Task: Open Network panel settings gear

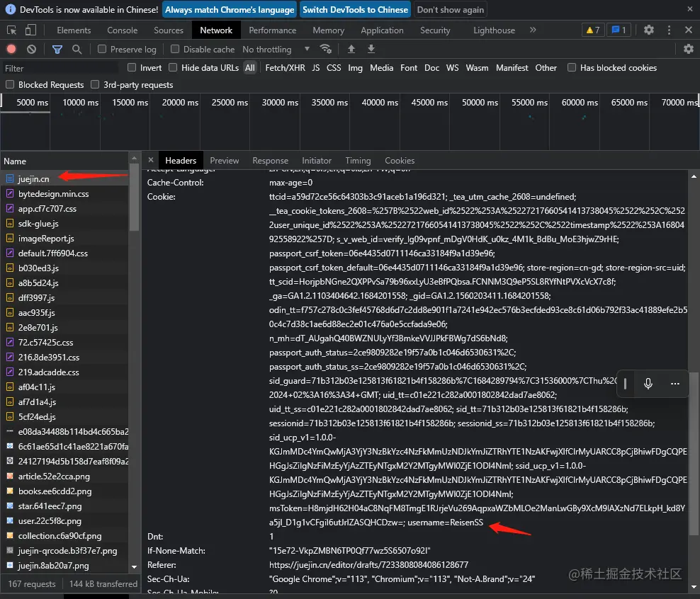Action: click(x=688, y=49)
